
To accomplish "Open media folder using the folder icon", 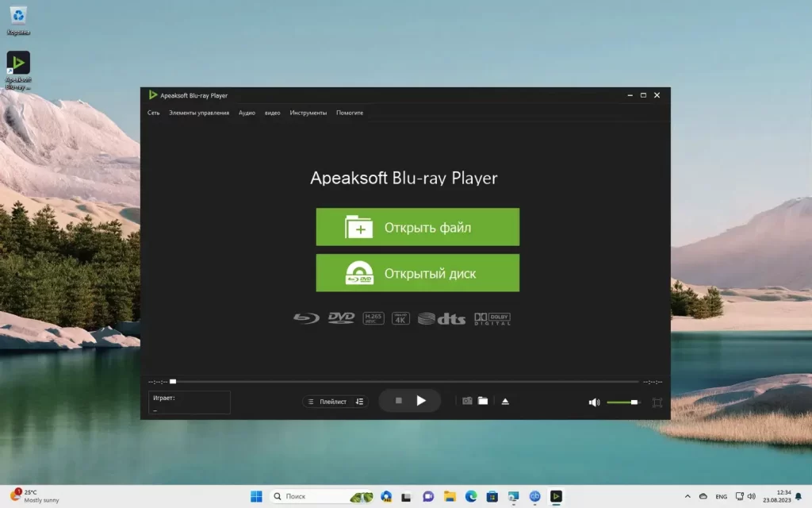I will (484, 401).
